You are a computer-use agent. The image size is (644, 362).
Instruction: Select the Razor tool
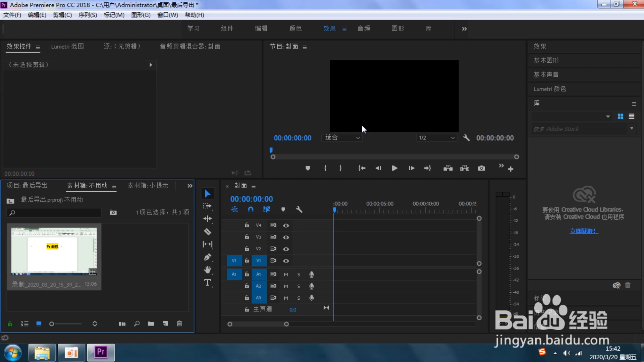click(207, 232)
